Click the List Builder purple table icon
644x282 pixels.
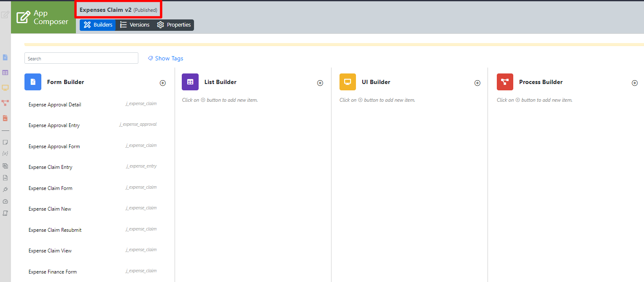coord(190,82)
